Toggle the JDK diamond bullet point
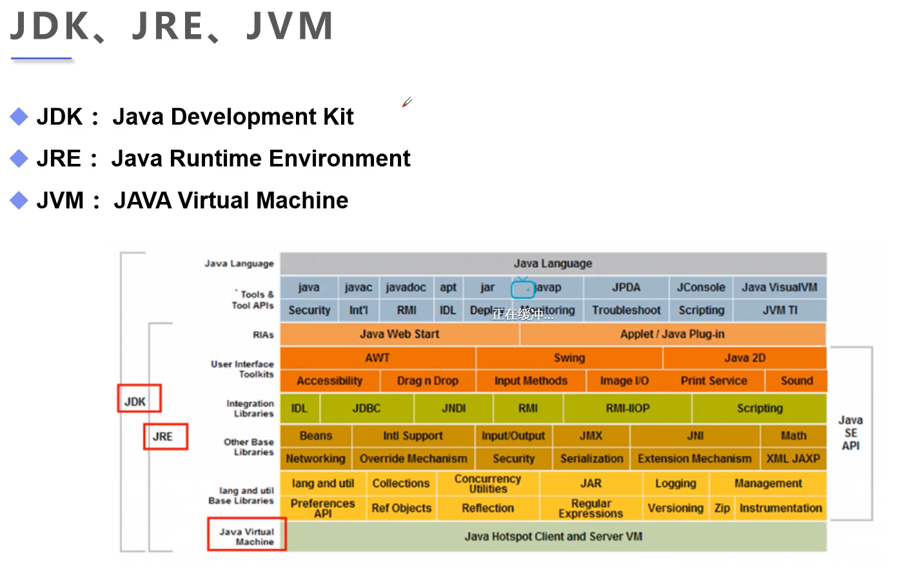This screenshot has width=924, height=571. (19, 116)
